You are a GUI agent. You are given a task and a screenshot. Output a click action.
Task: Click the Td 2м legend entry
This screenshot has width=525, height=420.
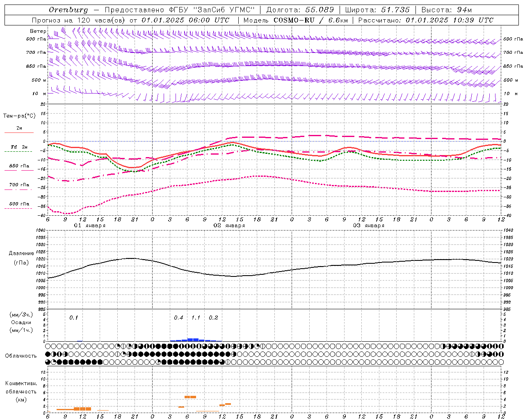pos(19,147)
